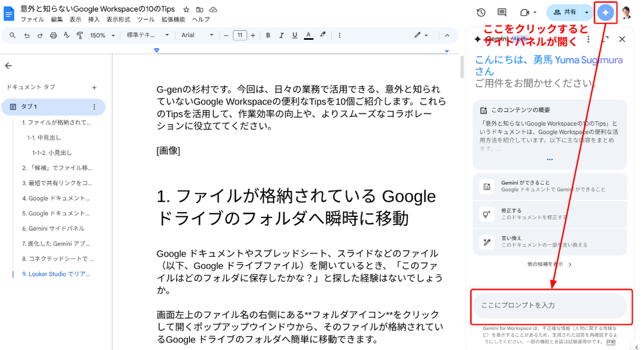Open the Google Docs home icon

[9, 13]
